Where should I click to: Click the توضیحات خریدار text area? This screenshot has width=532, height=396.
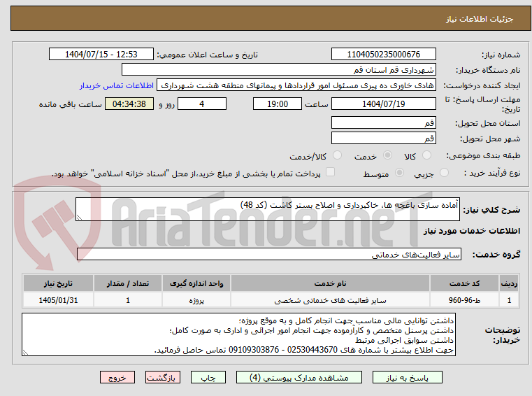(238, 334)
